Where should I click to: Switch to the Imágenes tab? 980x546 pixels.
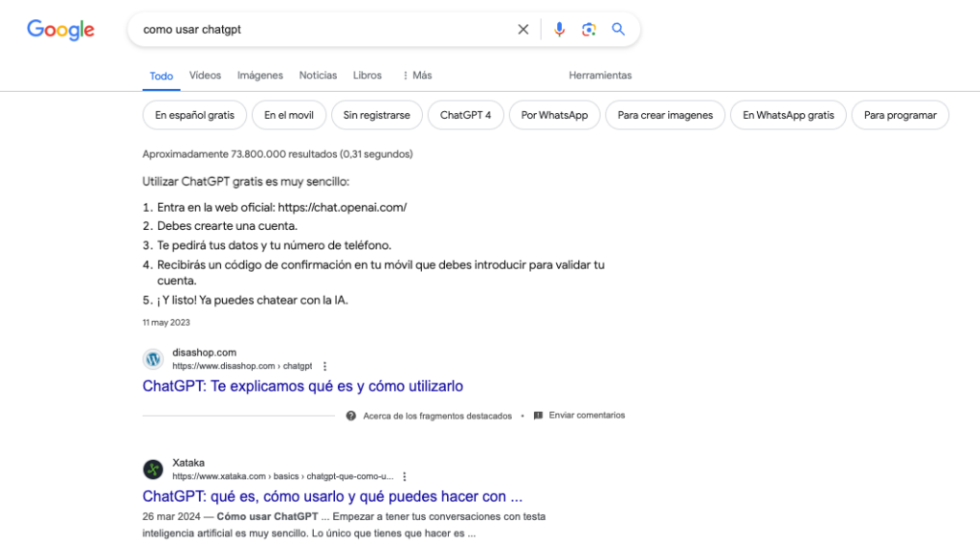click(260, 75)
